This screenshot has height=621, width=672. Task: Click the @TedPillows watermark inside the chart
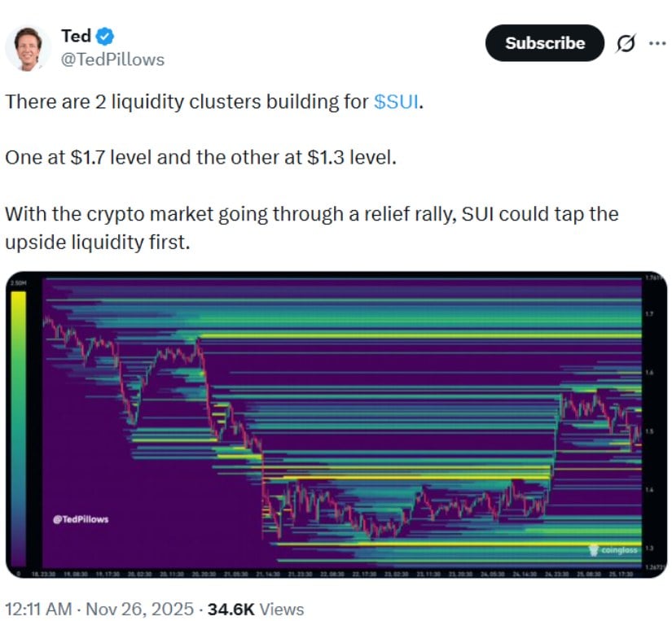(x=81, y=518)
